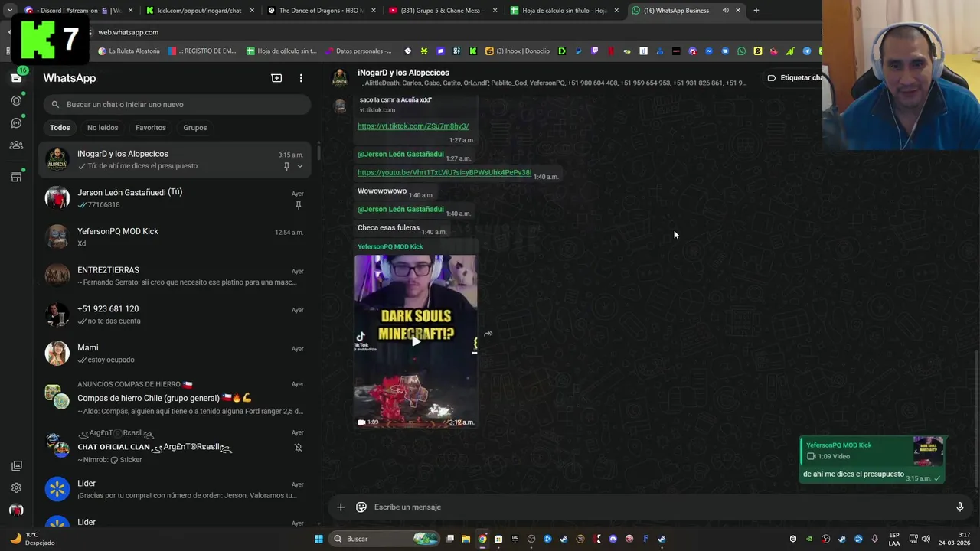Click Inbox Donoclip bookmark
The image size is (980, 551).
[x=518, y=51]
